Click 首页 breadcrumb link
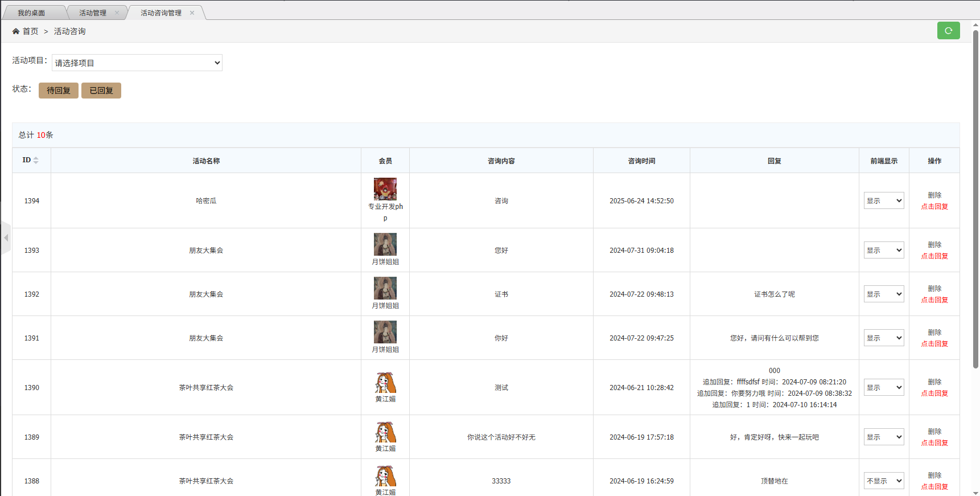The height and width of the screenshot is (496, 980). click(31, 31)
